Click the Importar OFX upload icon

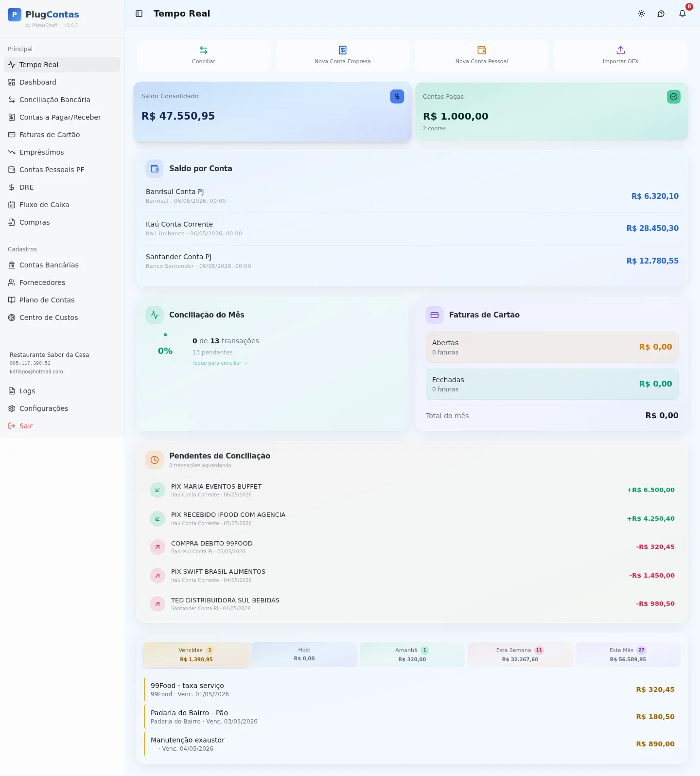[621, 50]
